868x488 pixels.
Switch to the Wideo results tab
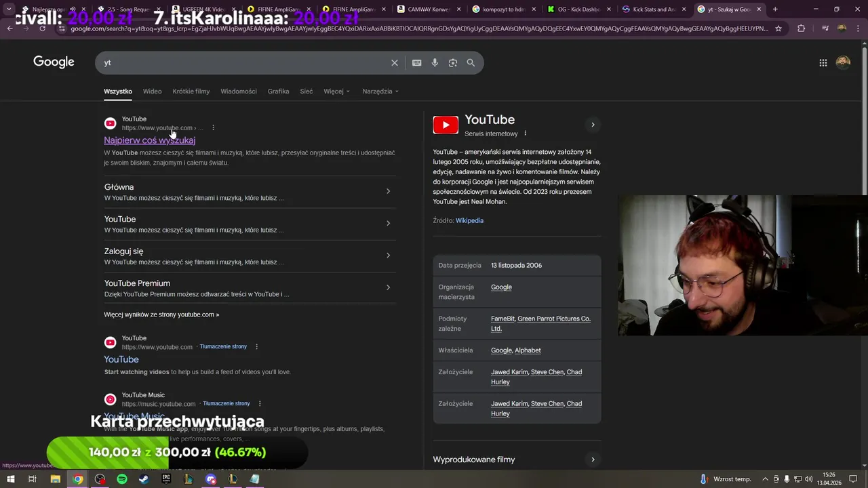[x=152, y=91]
